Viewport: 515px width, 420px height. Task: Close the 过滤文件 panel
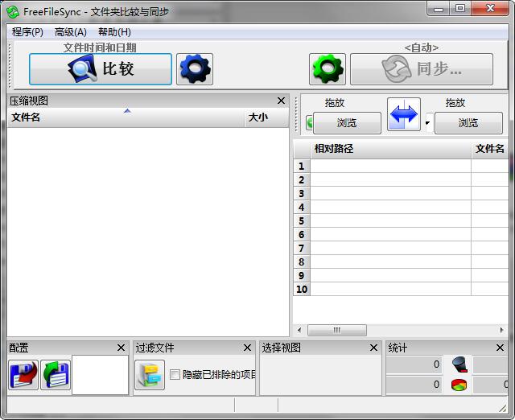click(x=247, y=348)
